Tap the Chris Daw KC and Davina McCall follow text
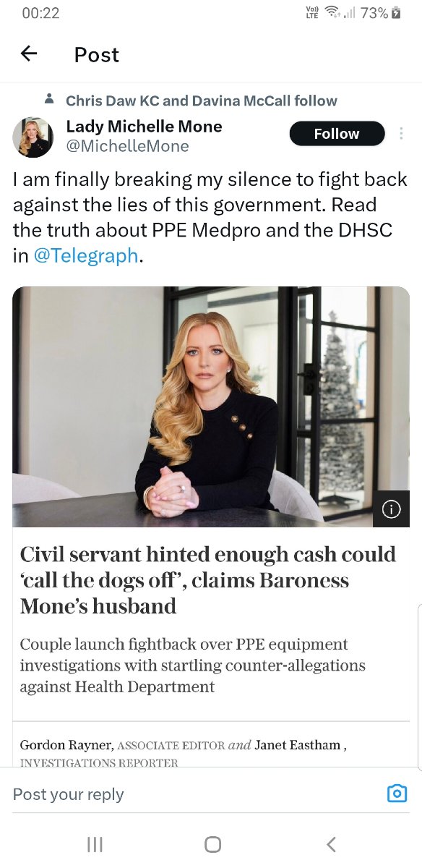This screenshot has width=422, height=868. coord(202,101)
